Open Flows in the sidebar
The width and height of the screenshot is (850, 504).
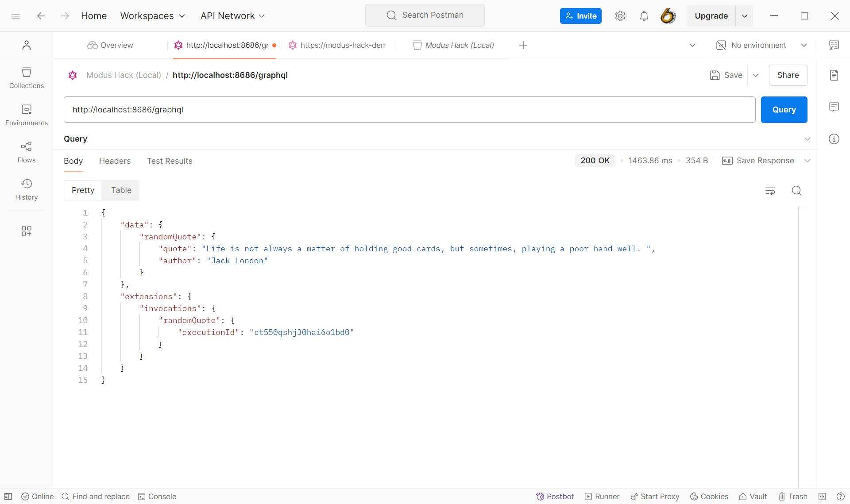pyautogui.click(x=27, y=152)
